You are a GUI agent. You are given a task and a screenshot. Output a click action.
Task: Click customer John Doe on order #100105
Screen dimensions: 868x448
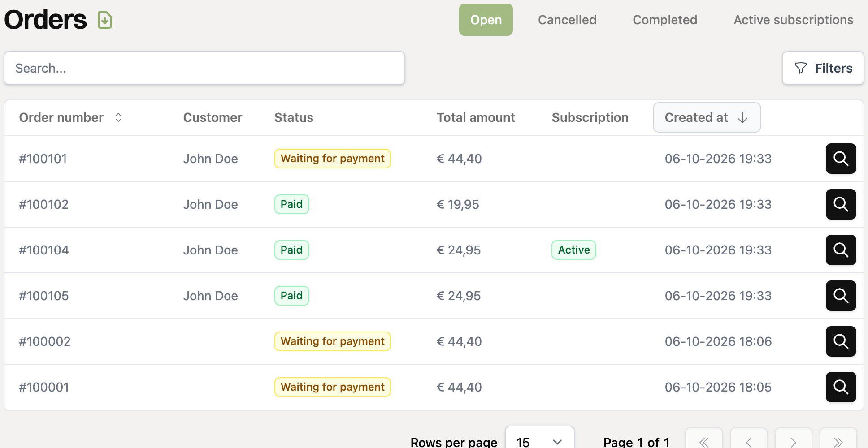[x=210, y=296]
